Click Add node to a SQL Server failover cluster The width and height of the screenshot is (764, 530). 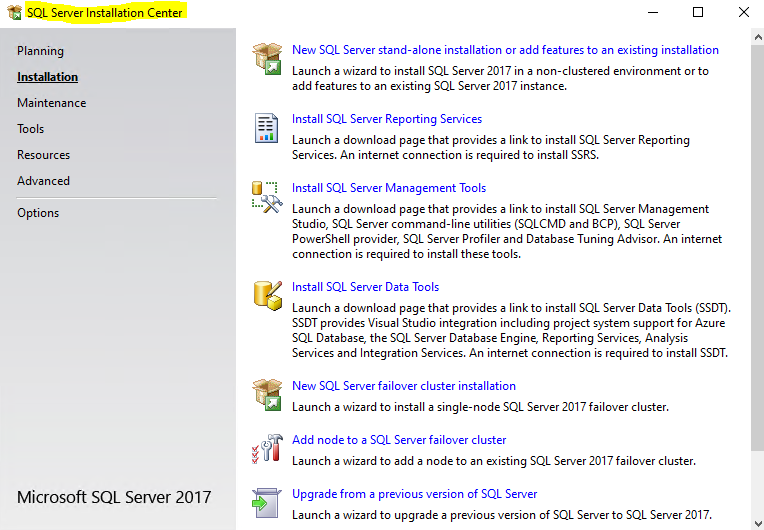399,440
